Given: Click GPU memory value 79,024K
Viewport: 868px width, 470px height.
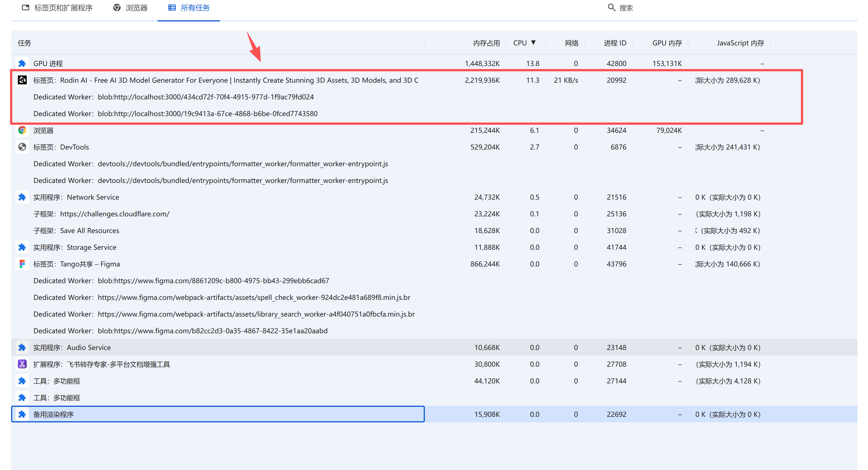Looking at the screenshot, I should 669,130.
